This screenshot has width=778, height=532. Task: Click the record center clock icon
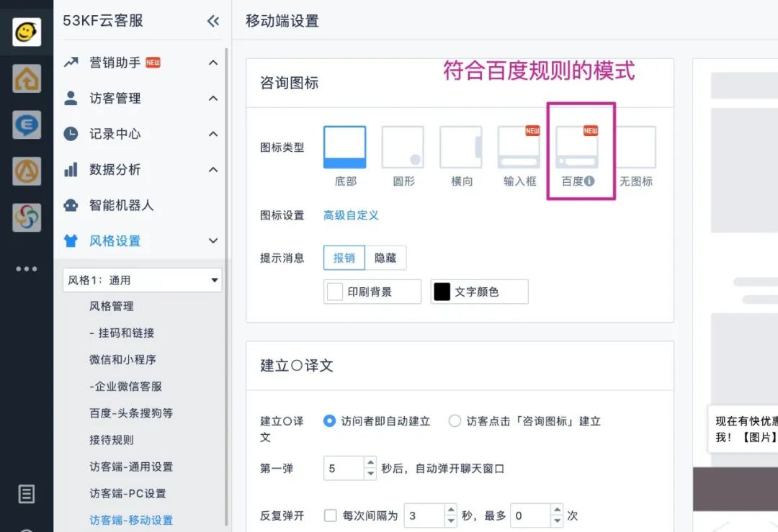point(71,134)
